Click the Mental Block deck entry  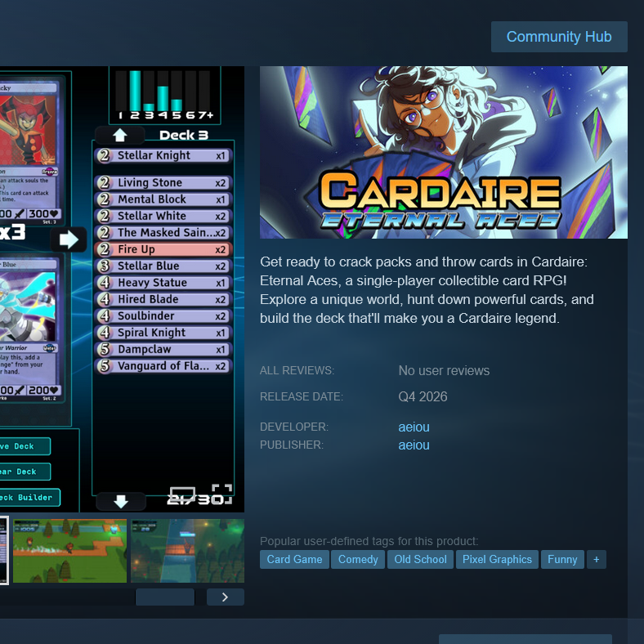click(x=164, y=199)
